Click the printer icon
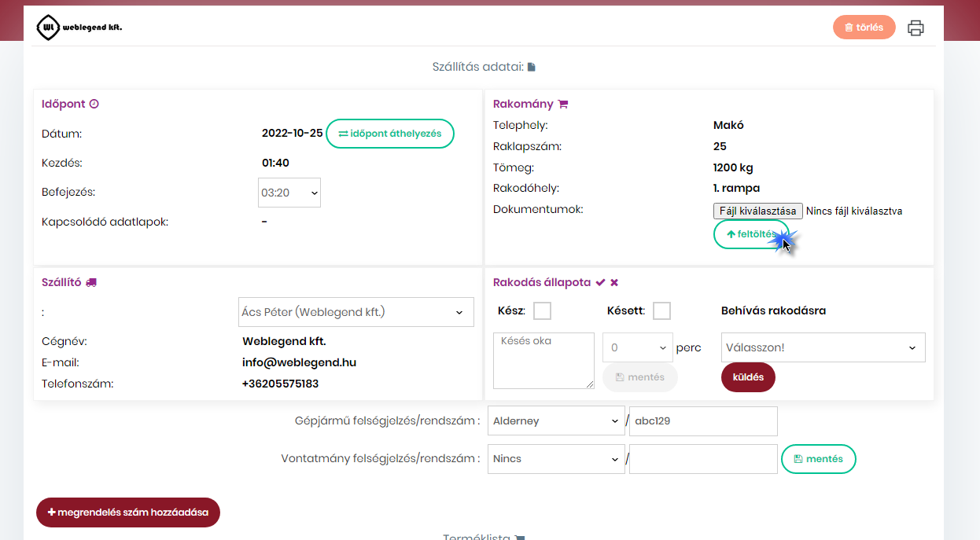The width and height of the screenshot is (980, 540). point(916,28)
